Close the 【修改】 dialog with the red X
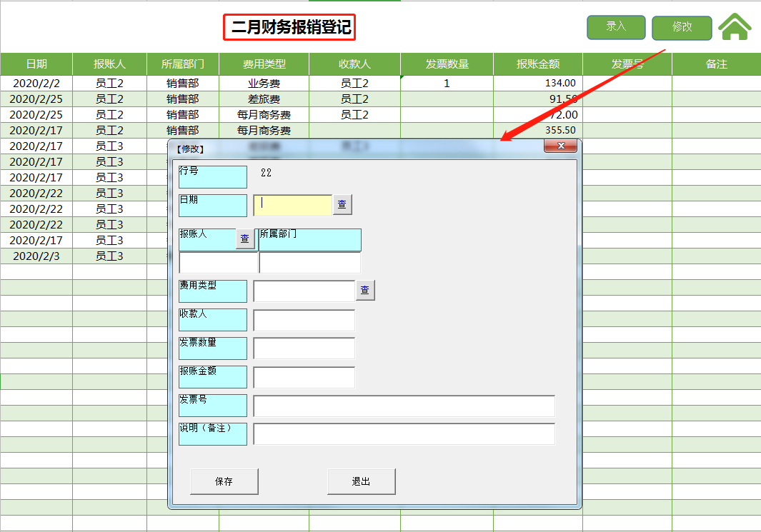761x532 pixels. (562, 146)
